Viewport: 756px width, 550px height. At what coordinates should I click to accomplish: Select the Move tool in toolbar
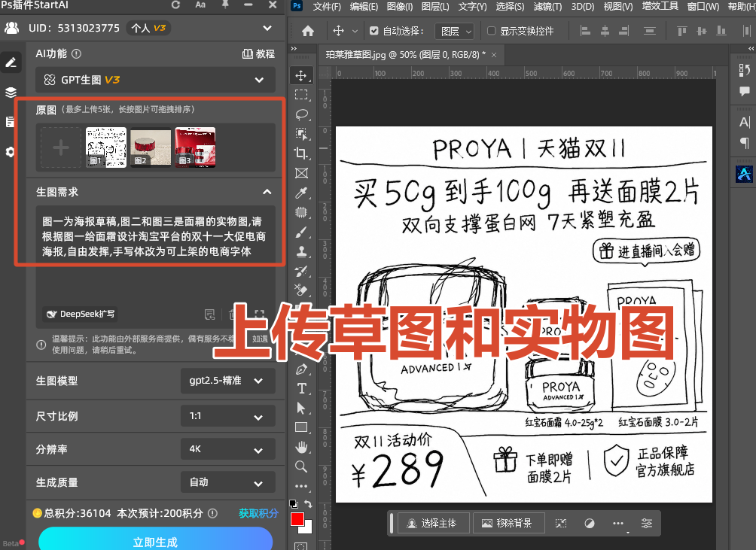tap(301, 75)
